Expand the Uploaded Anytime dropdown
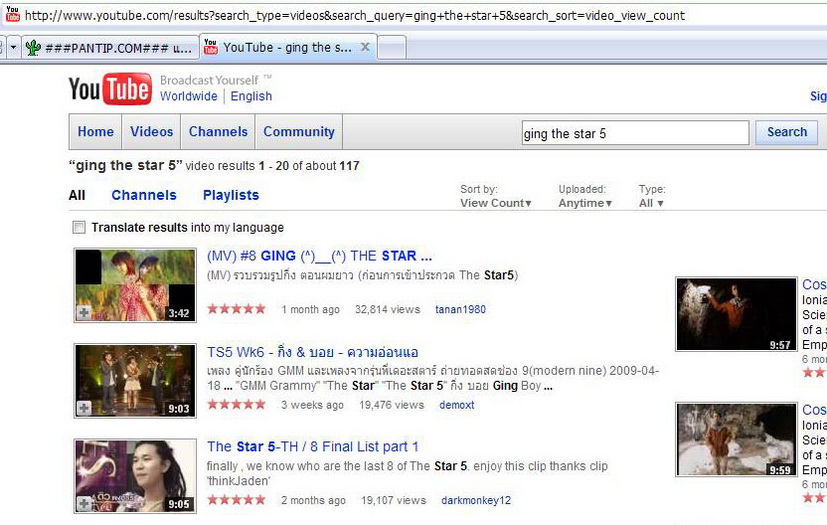827x525 pixels. pyautogui.click(x=585, y=203)
